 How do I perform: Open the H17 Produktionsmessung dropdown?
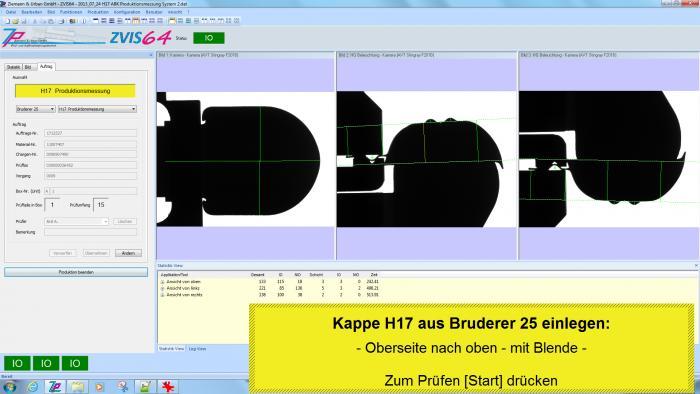click(x=97, y=109)
